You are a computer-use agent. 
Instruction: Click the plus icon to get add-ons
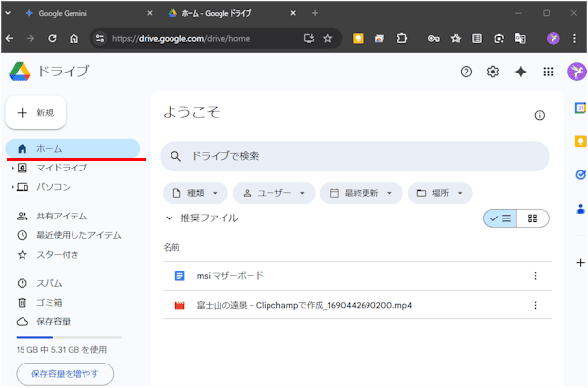coord(580,262)
